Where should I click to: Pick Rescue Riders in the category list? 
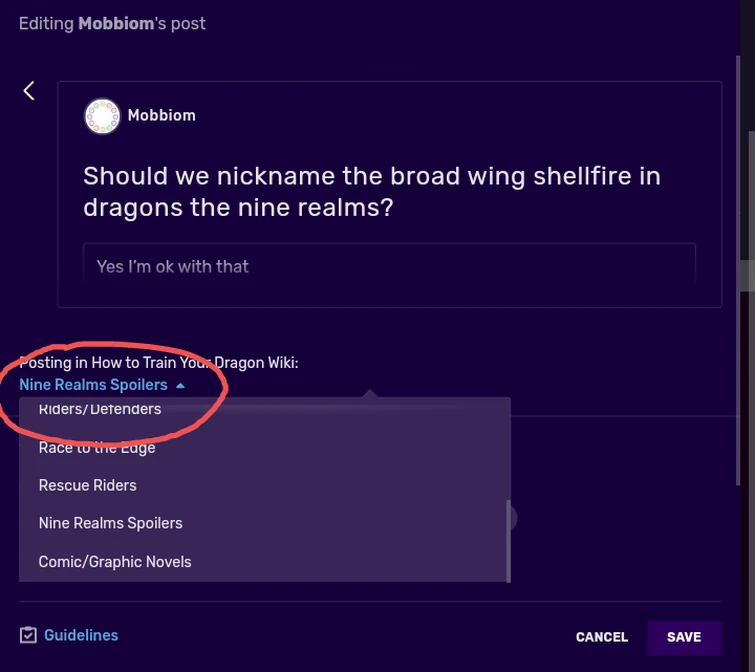click(88, 485)
